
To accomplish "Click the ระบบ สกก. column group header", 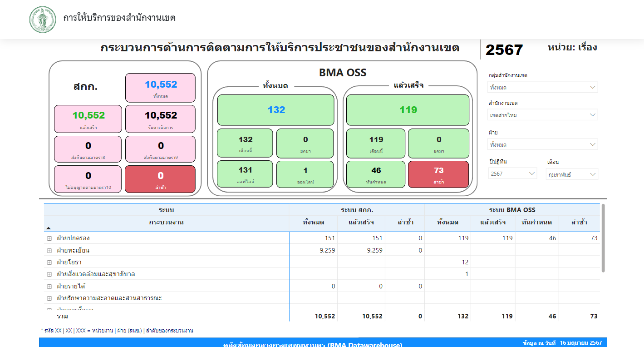I will (357, 210).
